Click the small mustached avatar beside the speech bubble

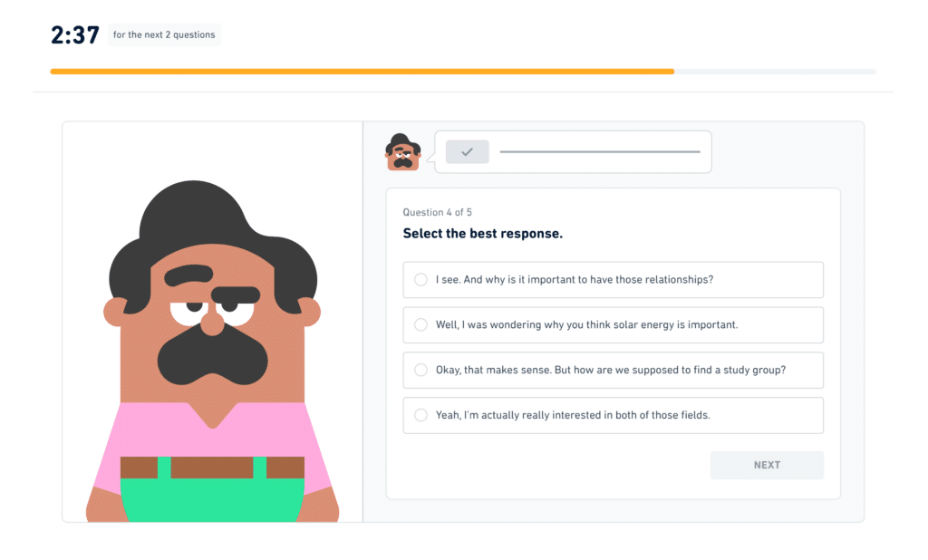[x=403, y=152]
